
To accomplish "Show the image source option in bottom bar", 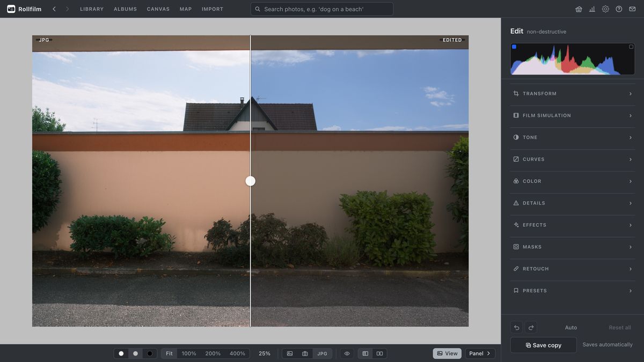I will [x=290, y=353].
